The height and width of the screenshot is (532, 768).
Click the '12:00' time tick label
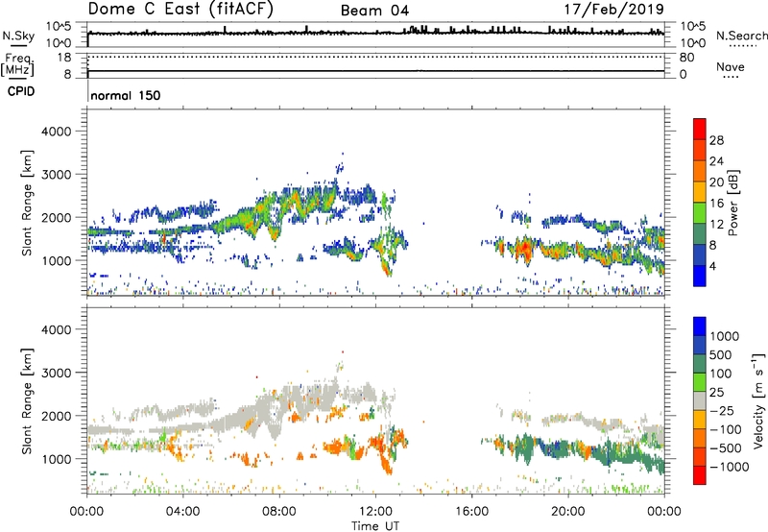point(375,512)
